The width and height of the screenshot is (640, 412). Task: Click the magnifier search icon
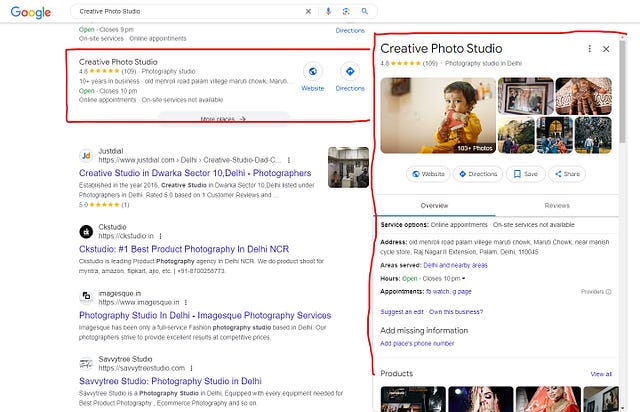coord(364,11)
